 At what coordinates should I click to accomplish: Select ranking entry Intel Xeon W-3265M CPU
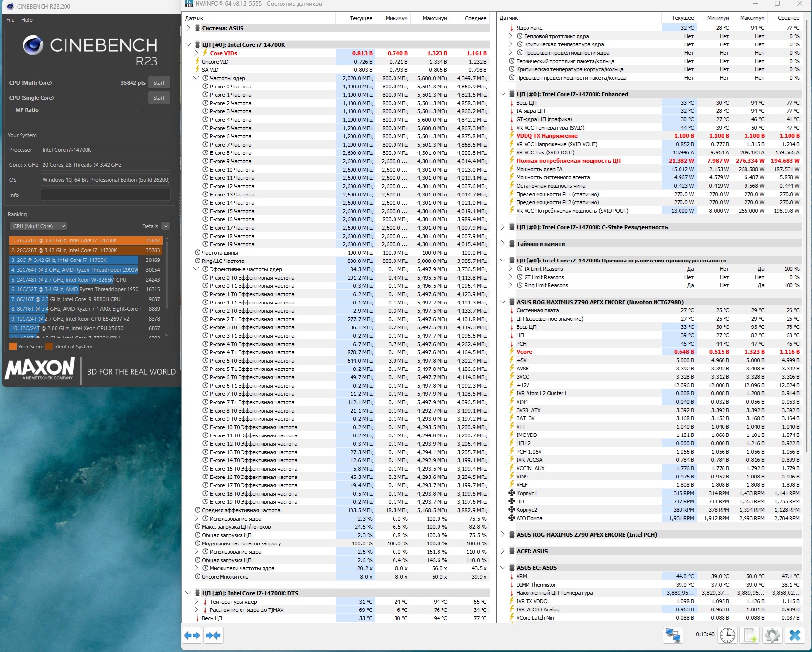pos(86,280)
